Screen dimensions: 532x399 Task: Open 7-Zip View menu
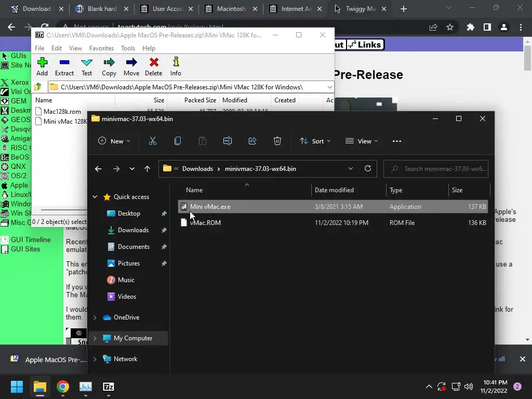pyautogui.click(x=75, y=48)
